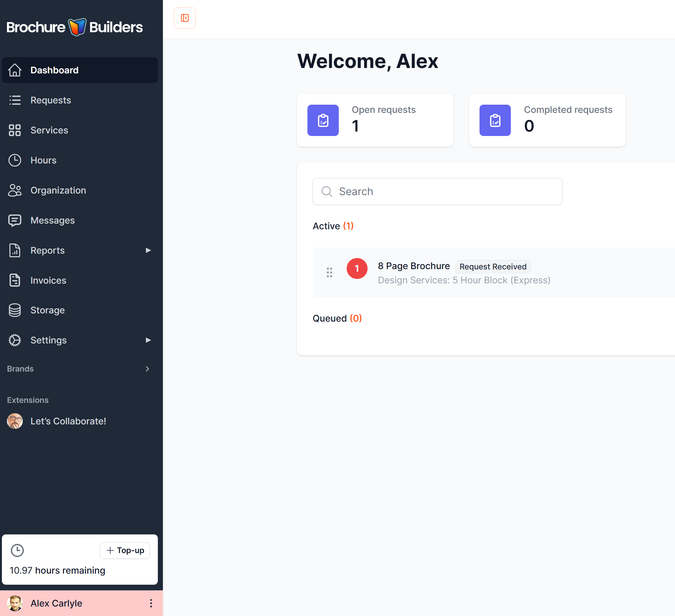Open the Organization people icon
Screen dimensions: 675x616
click(x=15, y=190)
